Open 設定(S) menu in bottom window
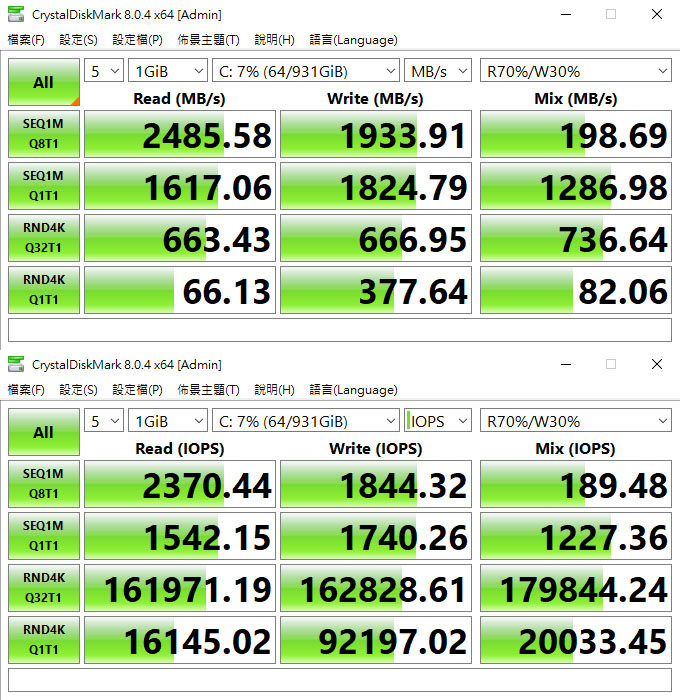Image resolution: width=680 pixels, height=700 pixels. pyautogui.click(x=79, y=390)
